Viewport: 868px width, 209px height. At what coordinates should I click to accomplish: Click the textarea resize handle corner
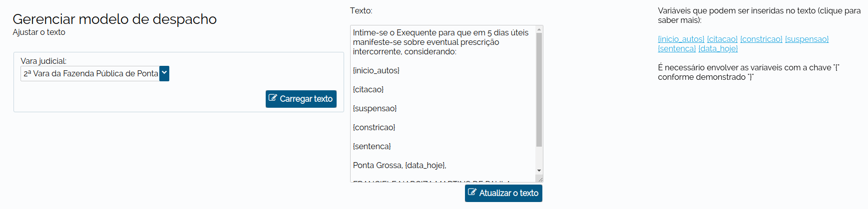coord(539,179)
